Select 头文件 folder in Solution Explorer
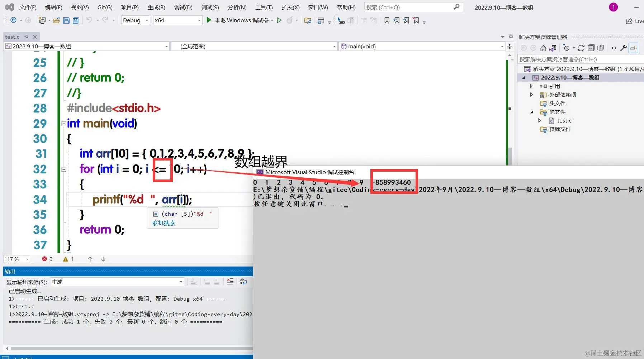 pos(557,103)
